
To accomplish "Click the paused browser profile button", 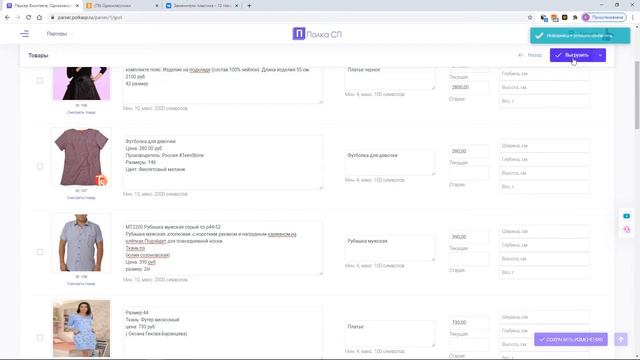I will (604, 18).
